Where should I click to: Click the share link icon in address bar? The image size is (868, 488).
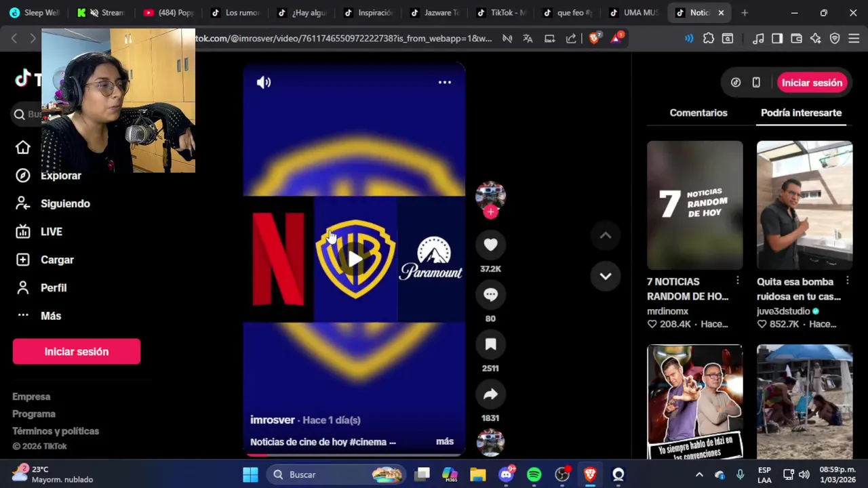pos(571,39)
